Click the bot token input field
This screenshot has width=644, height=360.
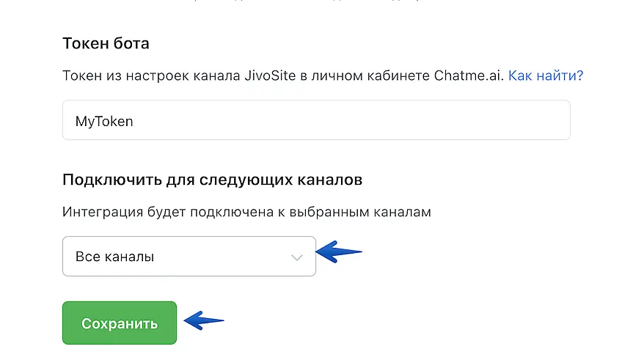pos(315,120)
